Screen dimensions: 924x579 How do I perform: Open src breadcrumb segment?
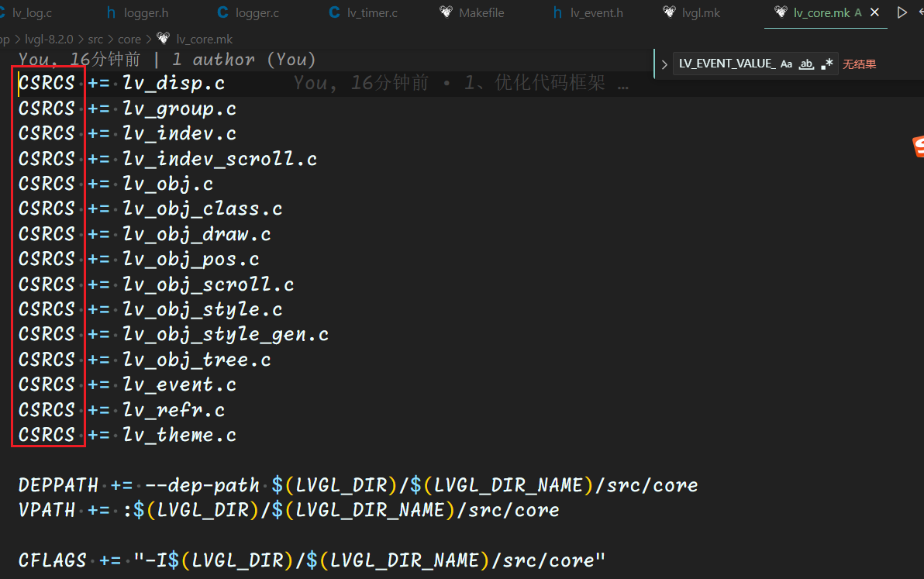pos(95,39)
